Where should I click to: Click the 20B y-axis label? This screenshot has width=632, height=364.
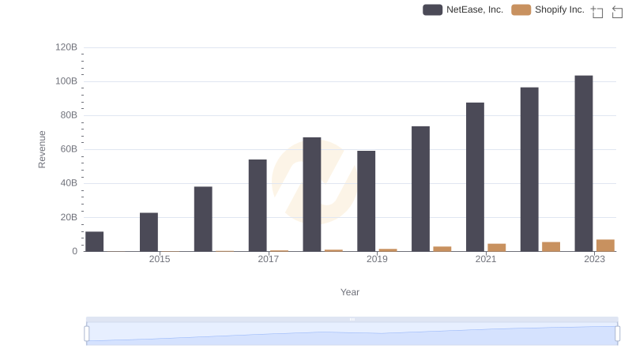(69, 217)
